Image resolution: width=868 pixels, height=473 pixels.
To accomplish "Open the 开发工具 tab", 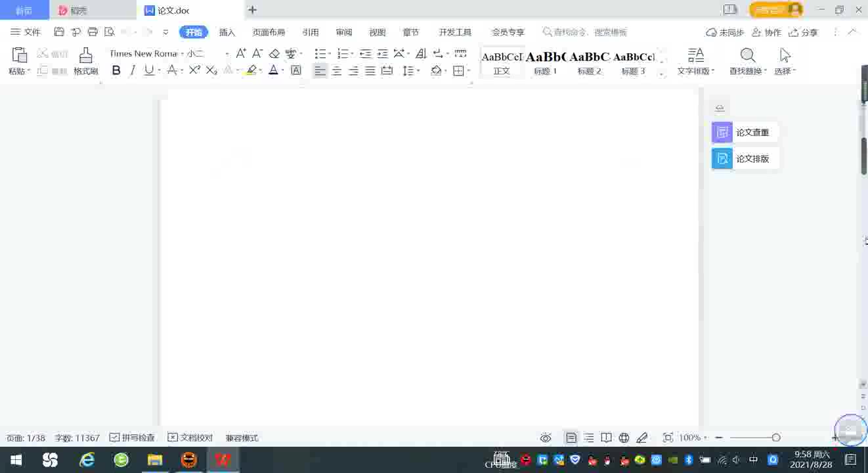I will (455, 32).
